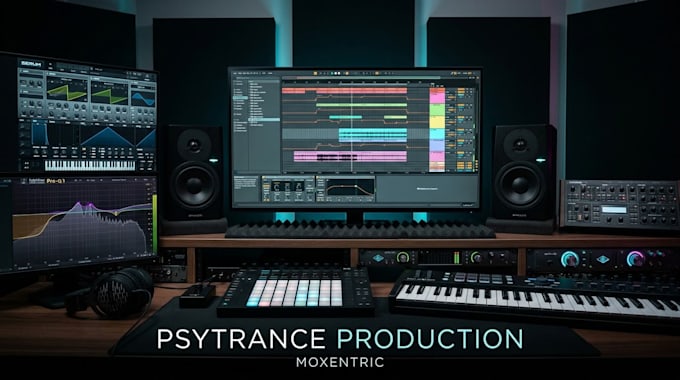Image resolution: width=680 pixels, height=380 pixels.
Task: Select the large cyan clip in the arrangement
Action: coord(373,135)
